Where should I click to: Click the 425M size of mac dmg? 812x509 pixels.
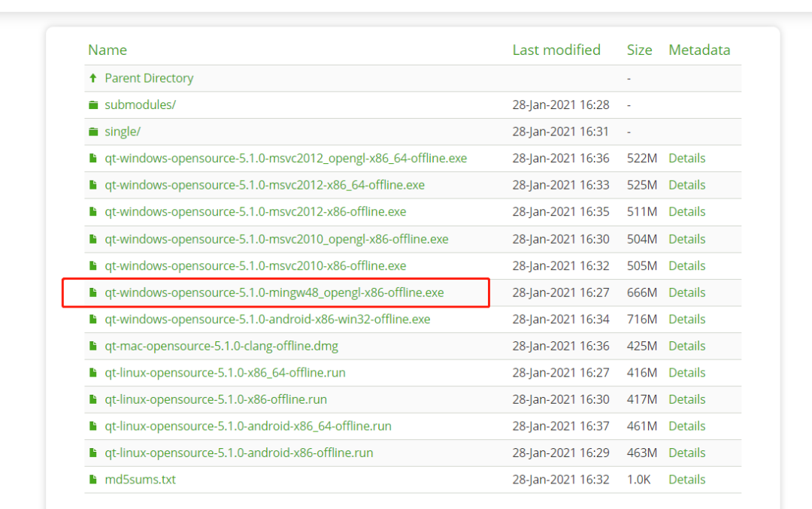pos(642,346)
